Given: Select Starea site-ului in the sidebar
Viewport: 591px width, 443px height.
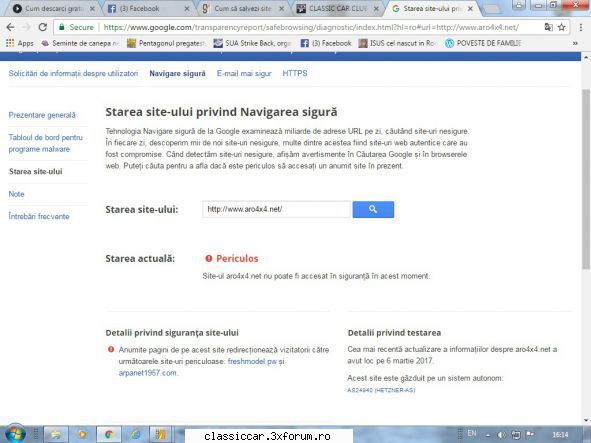Looking at the screenshot, I should pyautogui.click(x=36, y=172).
